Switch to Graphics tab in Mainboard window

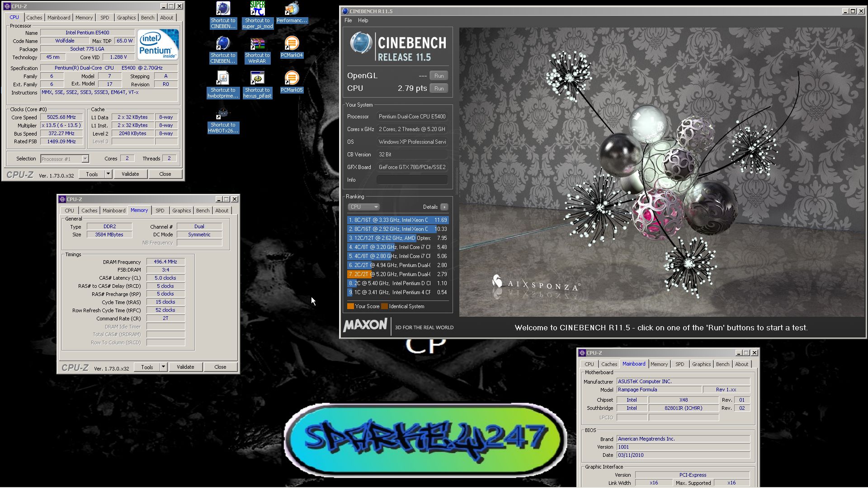pos(701,364)
